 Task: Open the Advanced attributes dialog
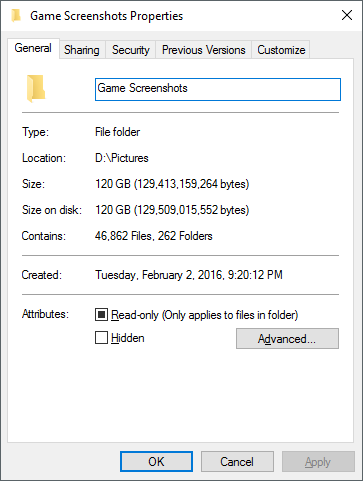(x=287, y=339)
